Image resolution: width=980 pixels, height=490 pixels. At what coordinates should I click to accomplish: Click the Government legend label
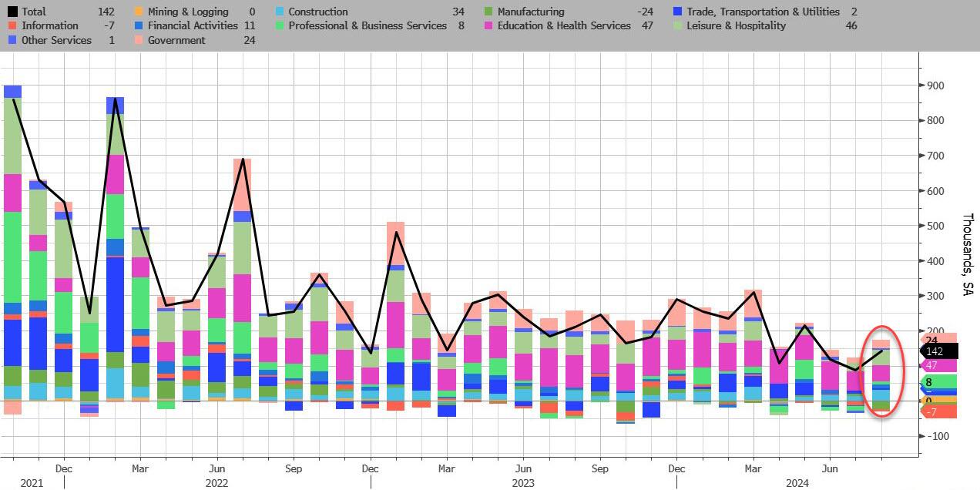tap(176, 40)
